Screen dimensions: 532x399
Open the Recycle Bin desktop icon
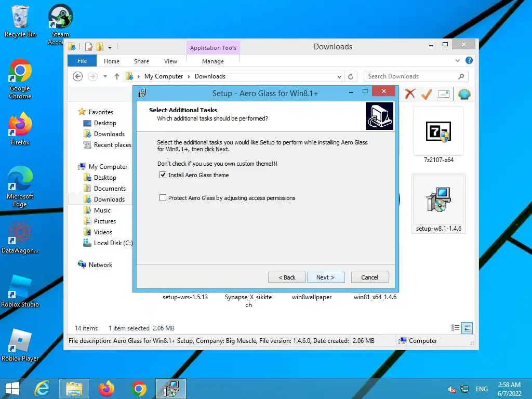point(20,21)
